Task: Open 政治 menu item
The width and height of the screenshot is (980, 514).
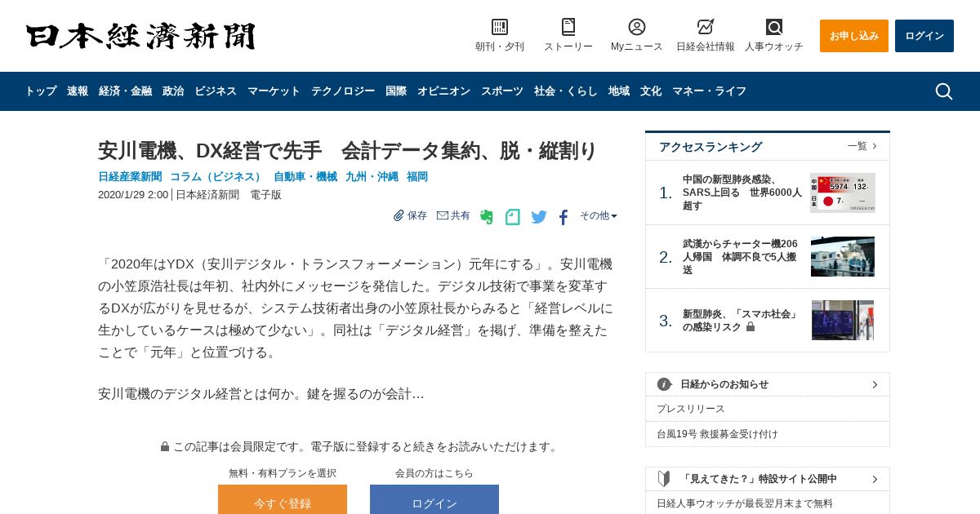Action: pos(173,91)
